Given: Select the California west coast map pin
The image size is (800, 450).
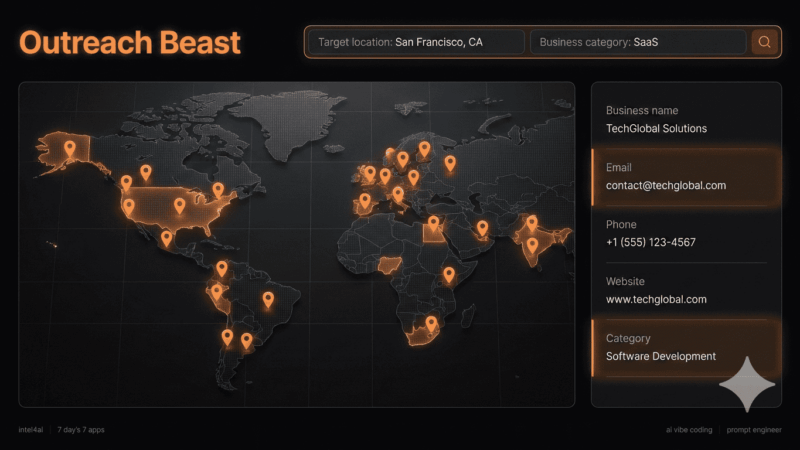Looking at the screenshot, I should click(129, 206).
